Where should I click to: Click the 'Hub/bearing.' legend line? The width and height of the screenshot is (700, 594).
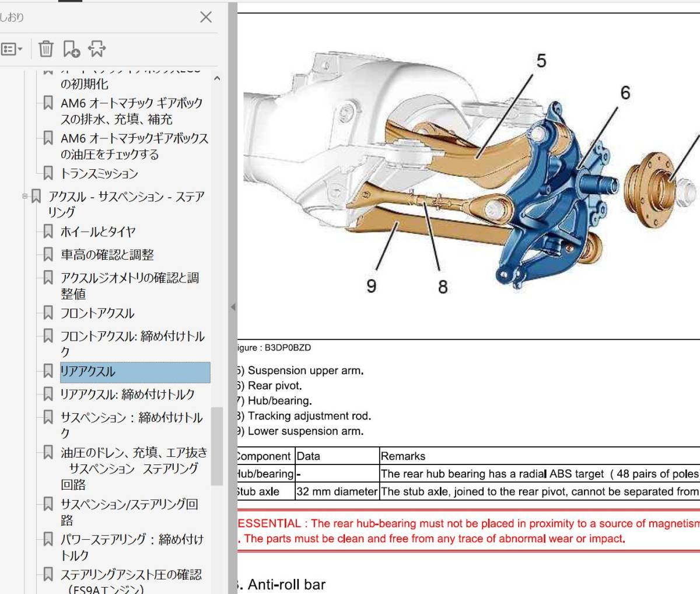pyautogui.click(x=275, y=401)
